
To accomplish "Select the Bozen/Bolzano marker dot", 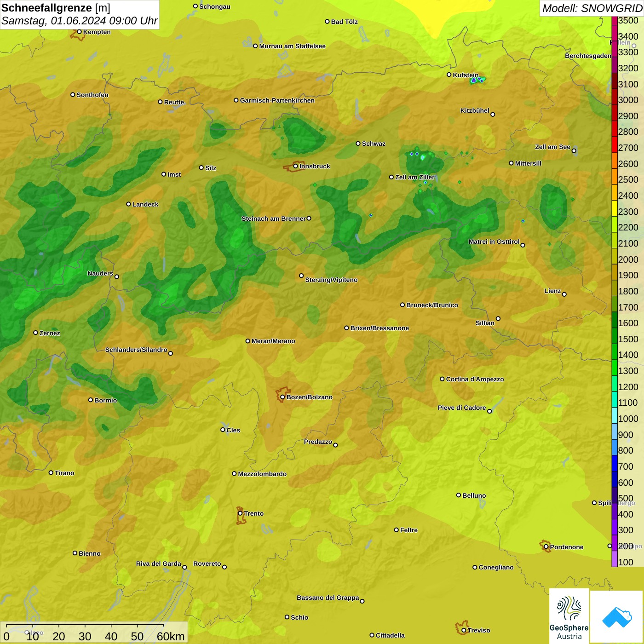I will coord(282,397).
